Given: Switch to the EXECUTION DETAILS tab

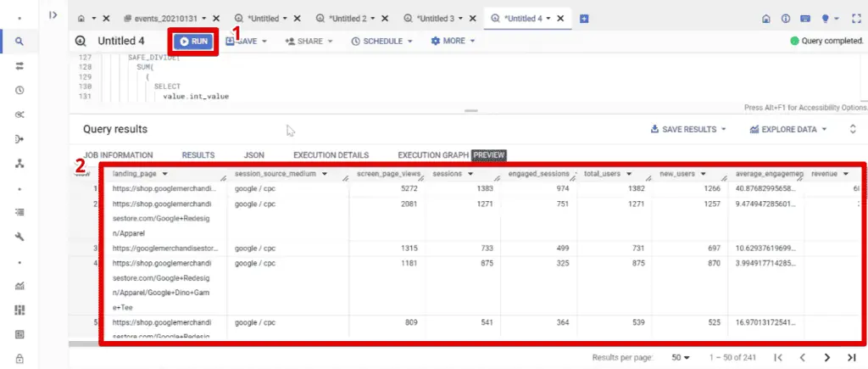Looking at the screenshot, I should click(331, 155).
